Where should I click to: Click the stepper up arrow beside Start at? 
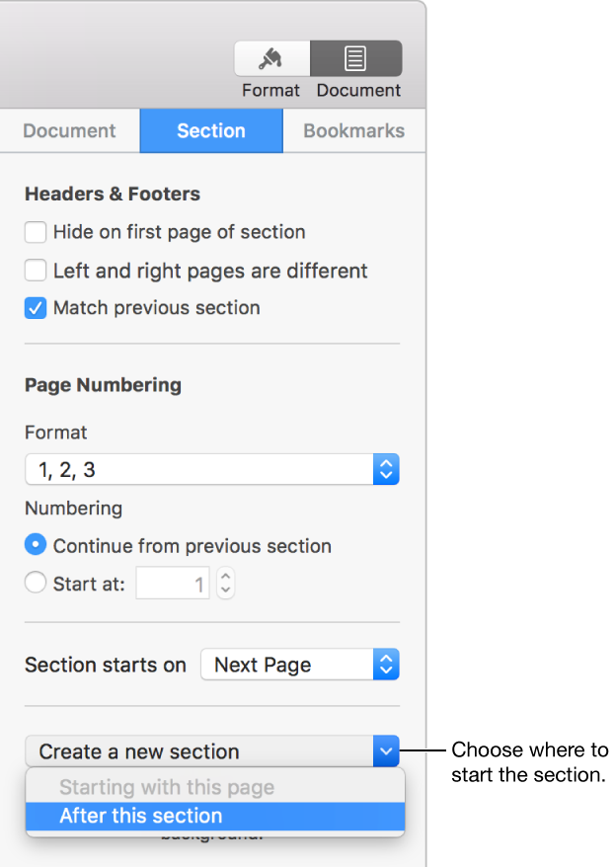[224, 577]
